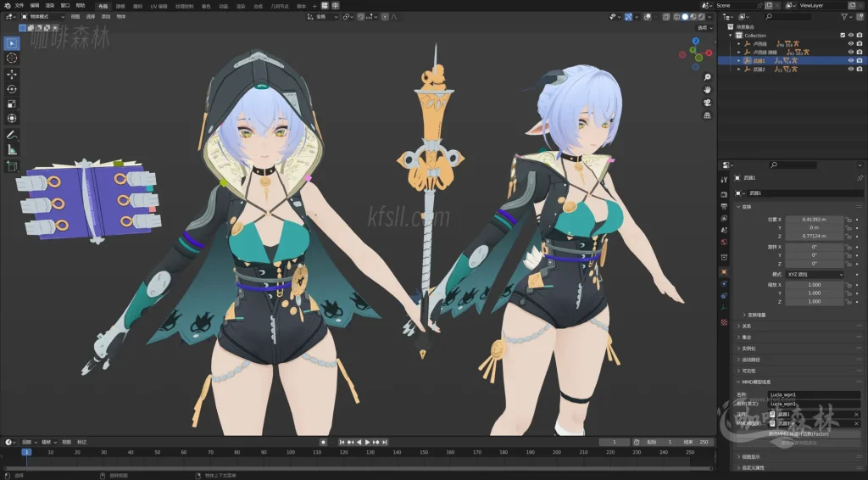
Task: Click the viewport pan hand icon
Action: [707, 90]
